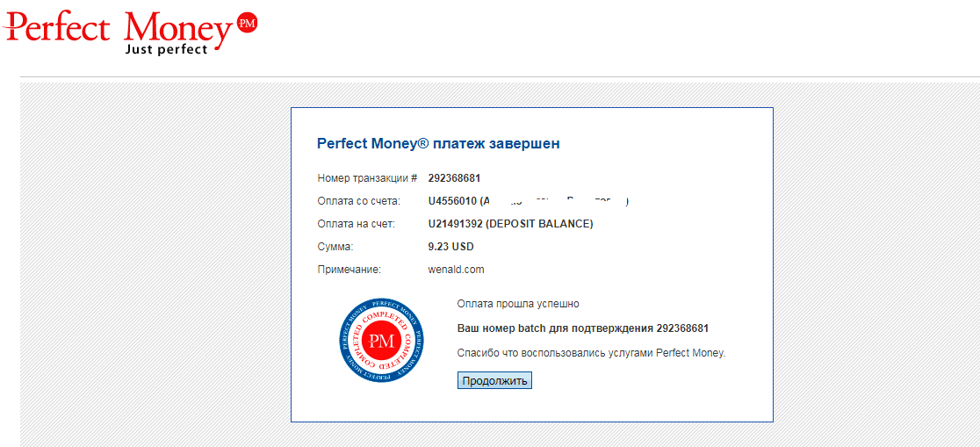
Task: Click the payer account U4556010
Action: pyautogui.click(x=452, y=201)
